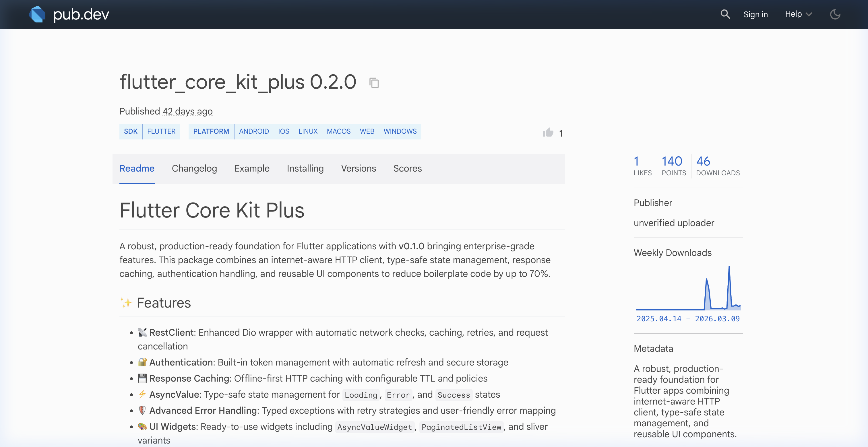Click the FLUTTER SDK tag
The height and width of the screenshot is (447, 868).
click(x=161, y=131)
